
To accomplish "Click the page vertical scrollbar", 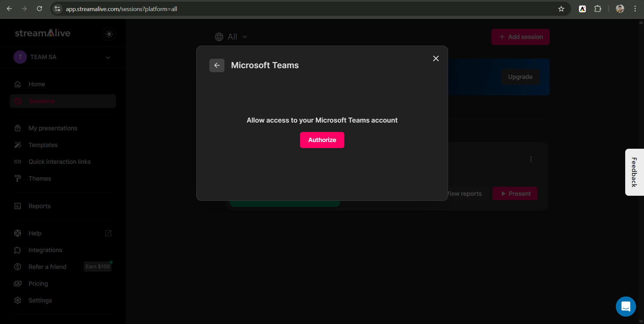I will tap(641, 171).
